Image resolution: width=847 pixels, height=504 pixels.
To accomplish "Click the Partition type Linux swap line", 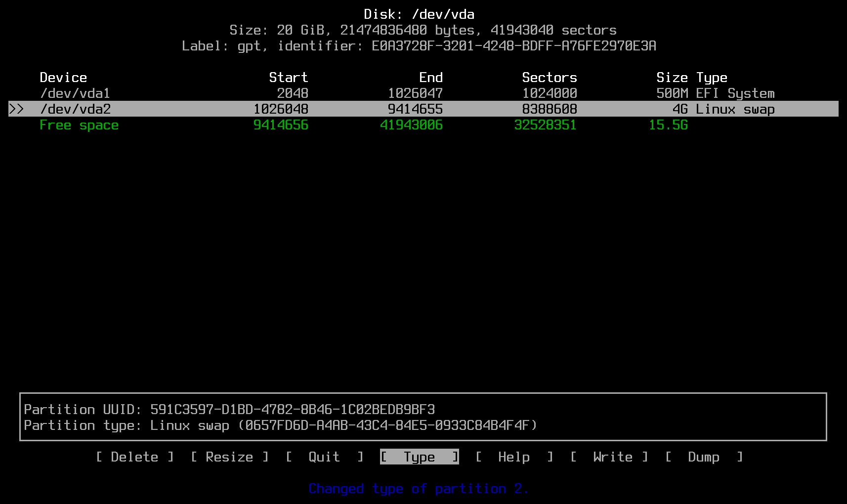I will coord(281,425).
